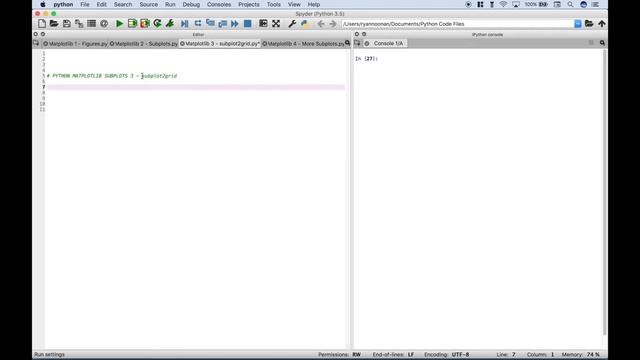640x360 pixels.
Task: Open the PYTHONPATH manager python icon
Action: (304, 24)
